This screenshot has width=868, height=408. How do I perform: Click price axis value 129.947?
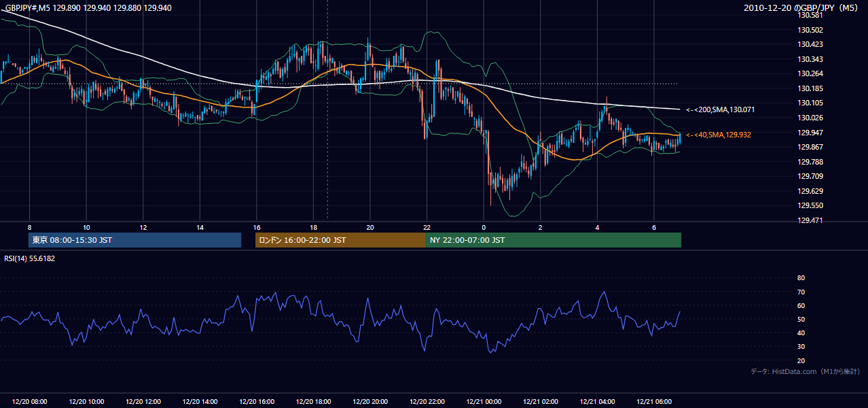pos(810,133)
